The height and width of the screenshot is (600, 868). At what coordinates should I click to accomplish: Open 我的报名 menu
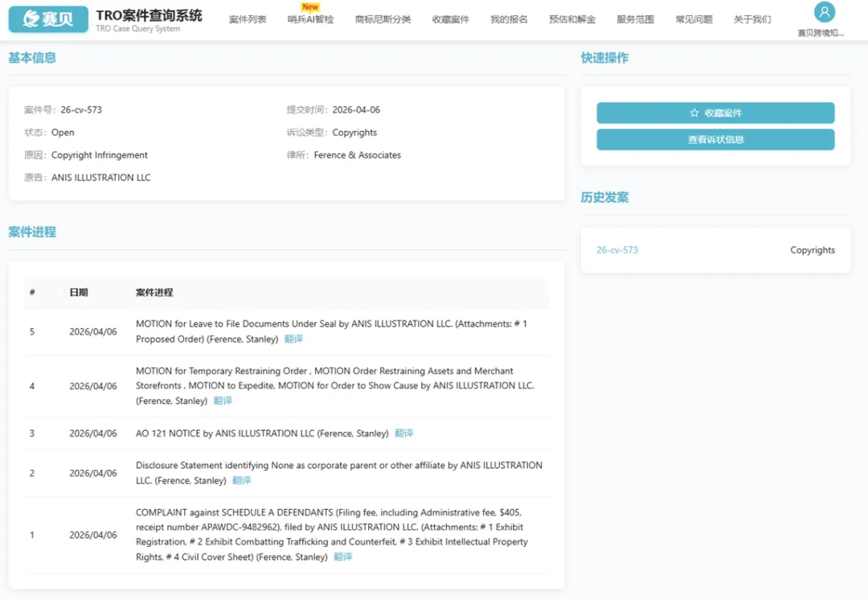click(x=509, y=19)
